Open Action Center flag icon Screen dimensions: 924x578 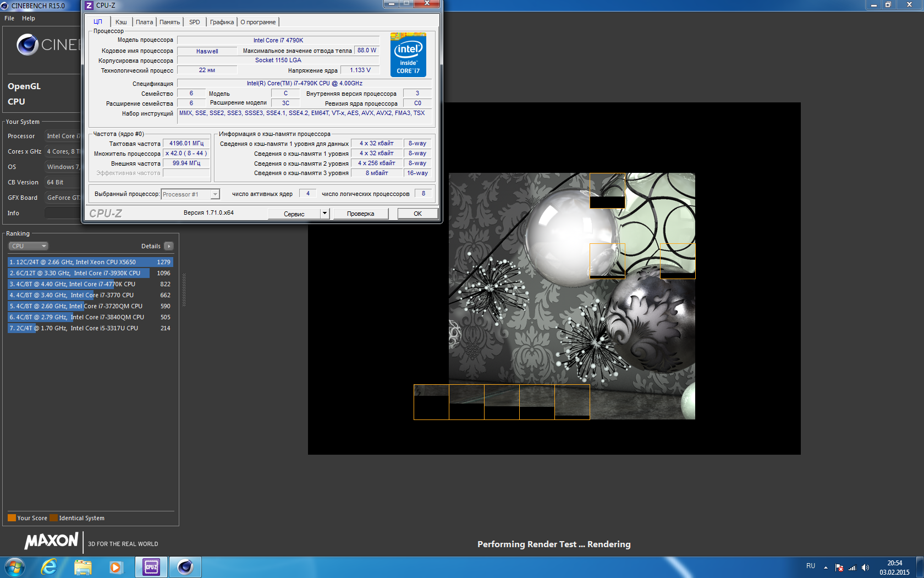[x=839, y=568]
